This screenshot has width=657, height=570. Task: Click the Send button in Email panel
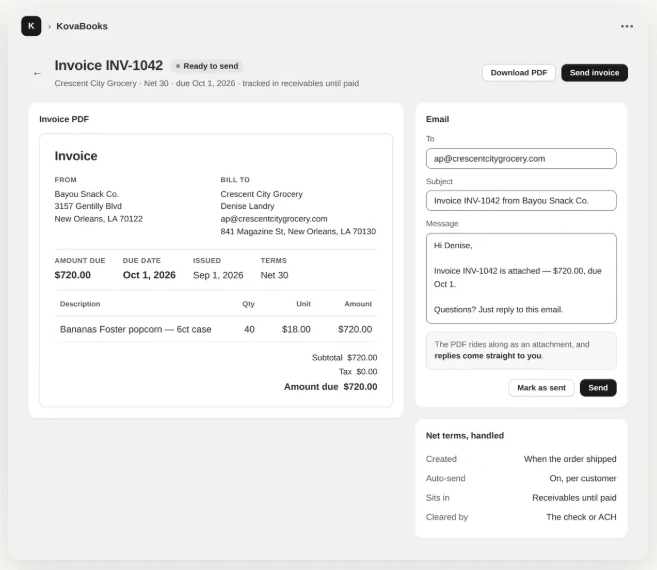tap(598, 388)
